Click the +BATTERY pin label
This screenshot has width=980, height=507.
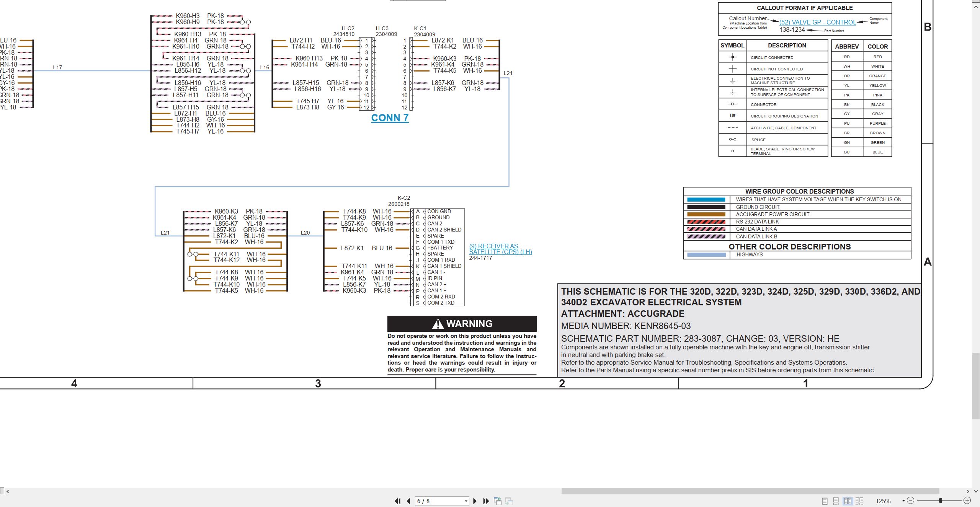(440, 248)
